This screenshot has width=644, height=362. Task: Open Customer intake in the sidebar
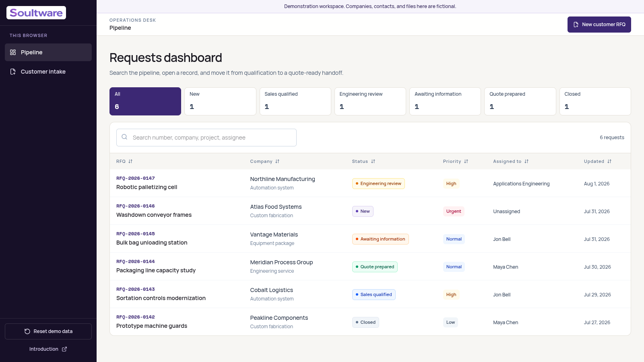pos(48,72)
